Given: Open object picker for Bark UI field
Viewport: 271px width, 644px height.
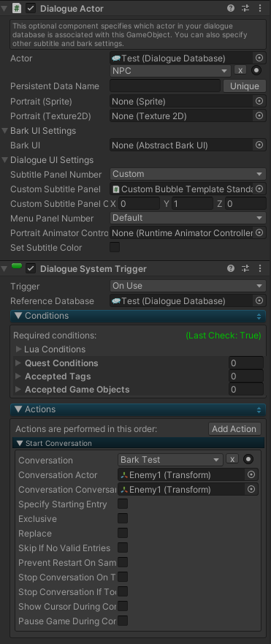Looking at the screenshot, I should click(x=259, y=145).
